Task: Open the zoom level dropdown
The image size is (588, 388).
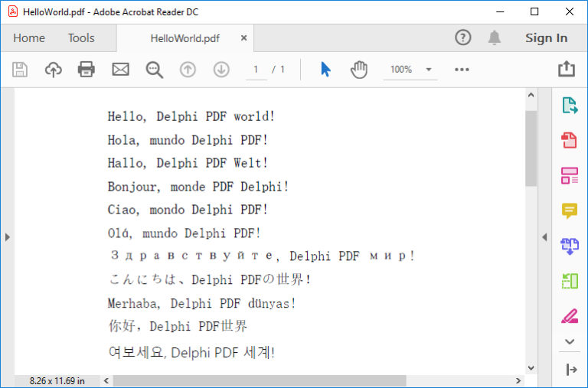Action: pos(429,70)
